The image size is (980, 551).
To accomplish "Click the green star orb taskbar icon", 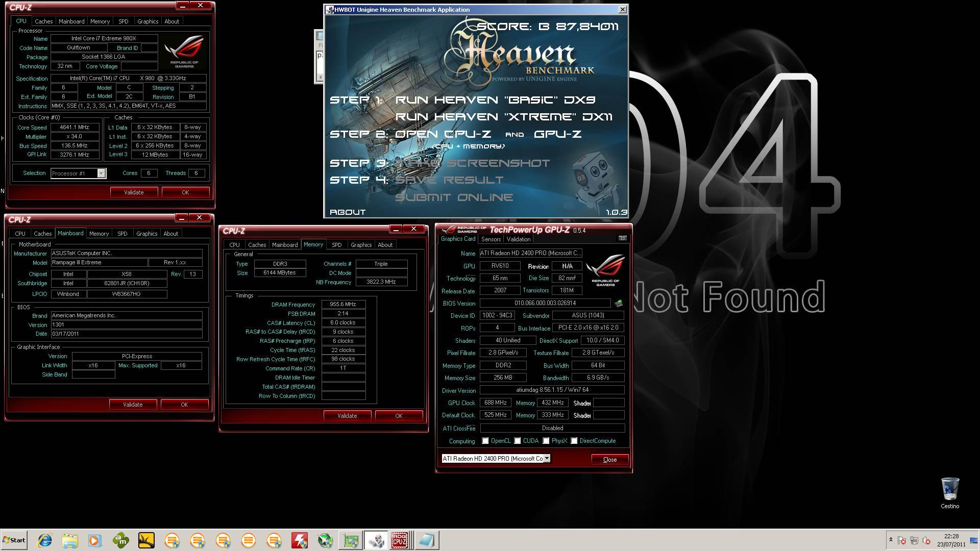I will pos(325,540).
